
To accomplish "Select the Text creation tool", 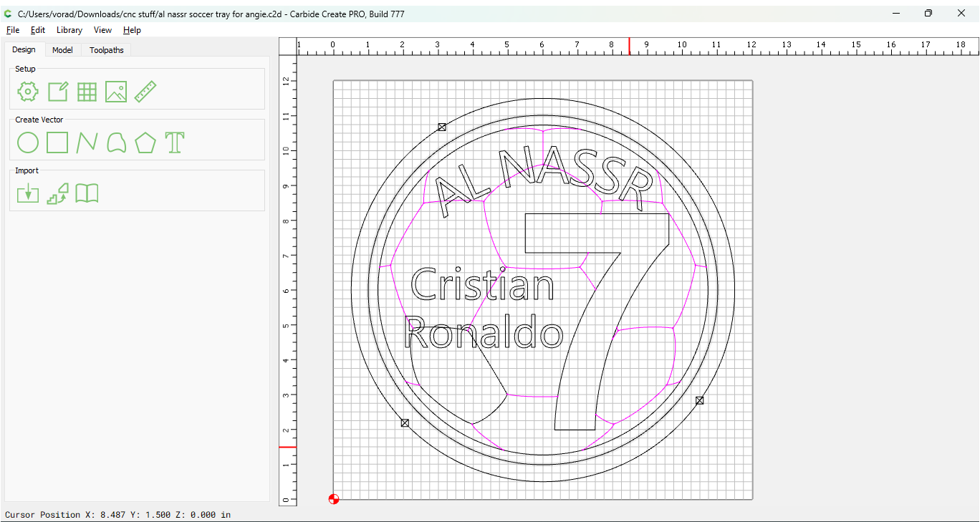I will (175, 142).
